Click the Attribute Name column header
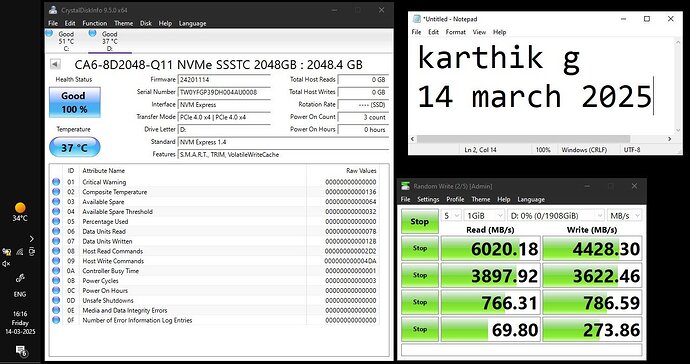 pyautogui.click(x=104, y=170)
